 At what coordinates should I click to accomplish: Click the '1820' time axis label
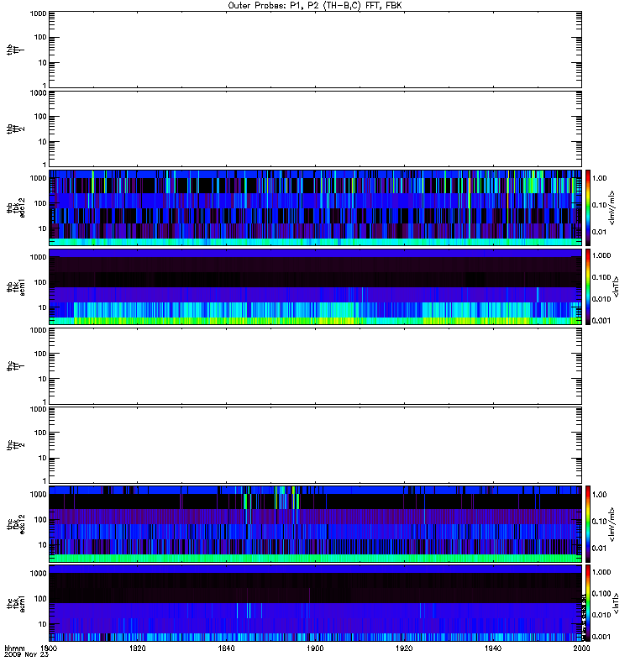[x=138, y=648]
